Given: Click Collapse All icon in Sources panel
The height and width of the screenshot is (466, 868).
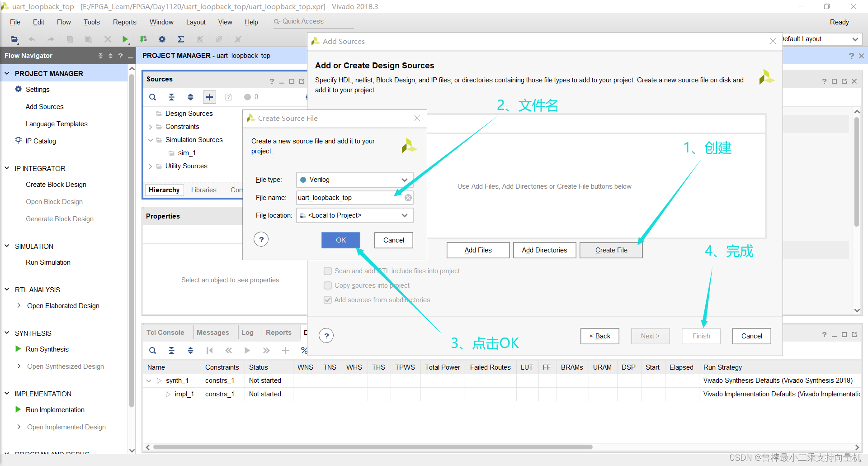Looking at the screenshot, I should (x=171, y=97).
